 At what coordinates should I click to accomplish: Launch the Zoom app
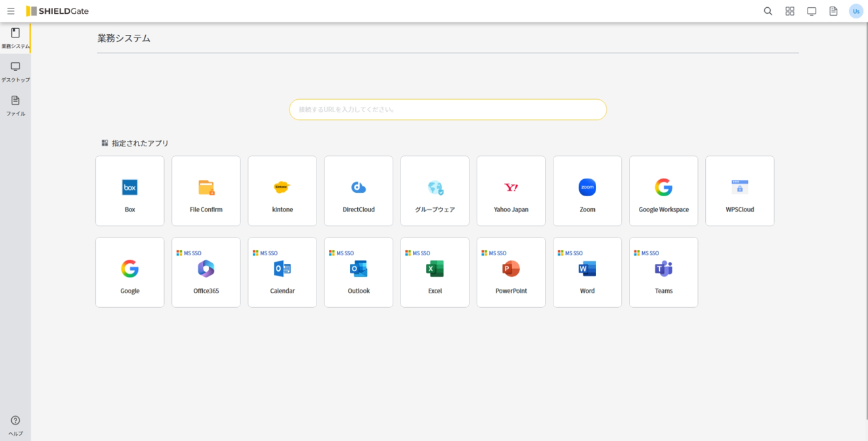(587, 191)
